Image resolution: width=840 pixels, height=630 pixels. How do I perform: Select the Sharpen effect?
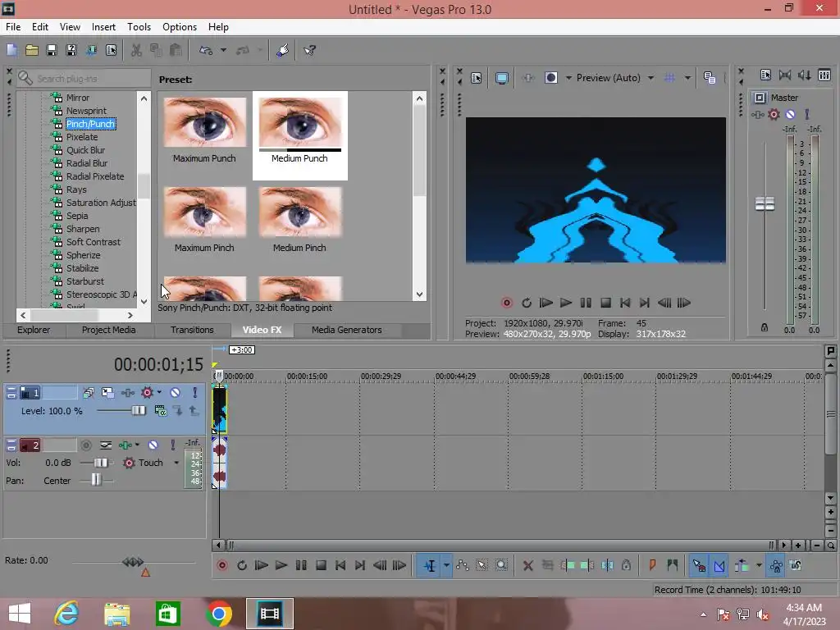83,229
